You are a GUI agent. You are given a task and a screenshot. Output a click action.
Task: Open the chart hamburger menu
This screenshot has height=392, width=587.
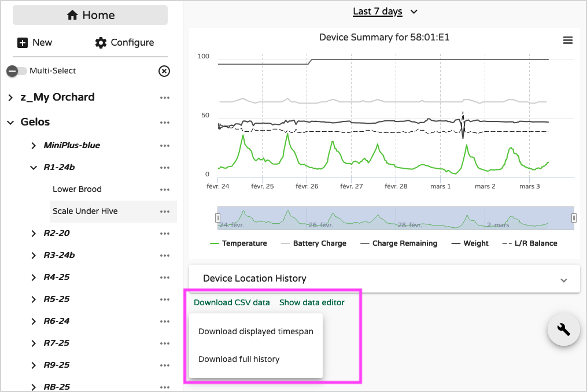567,40
